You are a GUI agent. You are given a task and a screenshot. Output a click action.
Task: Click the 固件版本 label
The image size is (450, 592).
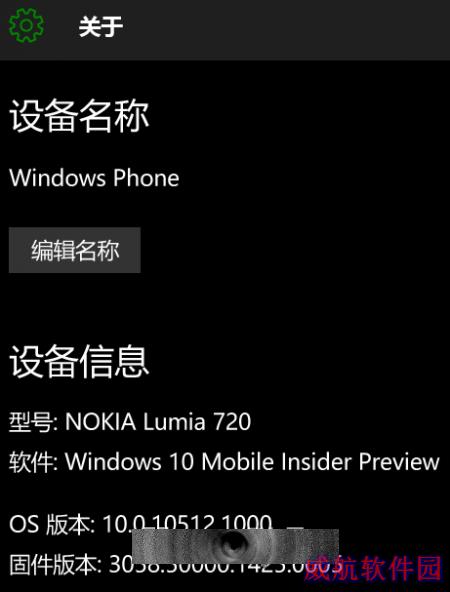click(53, 564)
